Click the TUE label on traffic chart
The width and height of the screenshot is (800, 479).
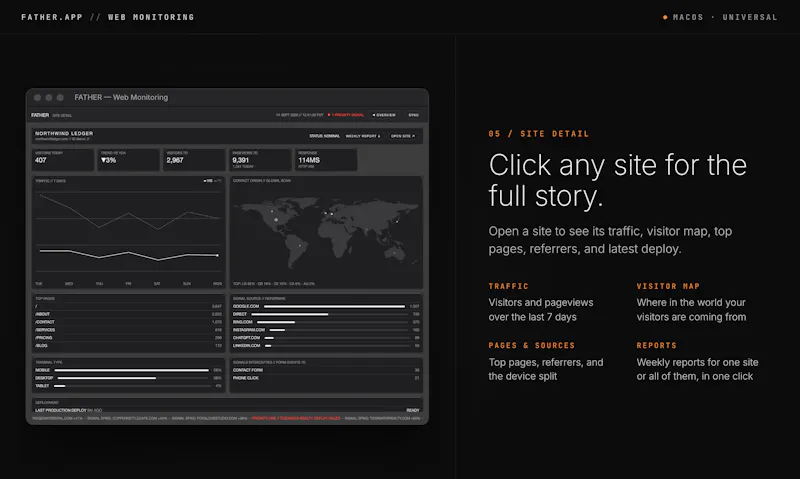point(39,284)
